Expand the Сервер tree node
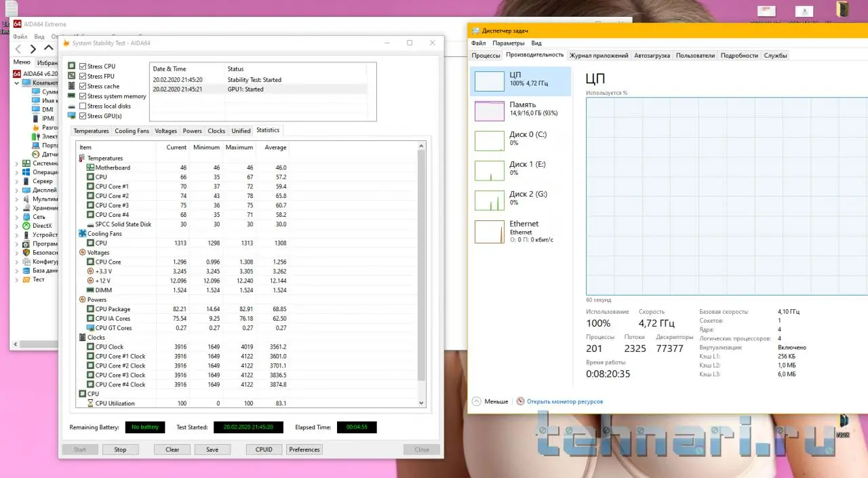 point(17,181)
